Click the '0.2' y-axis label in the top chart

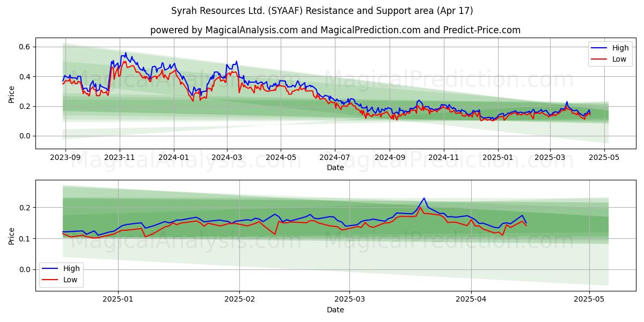tap(26, 106)
